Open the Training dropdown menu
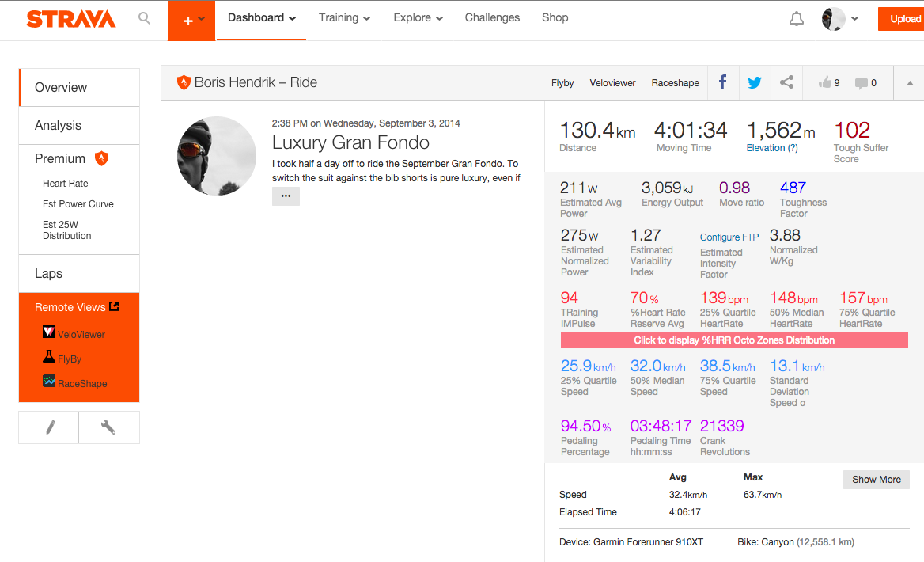924x562 pixels. point(344,17)
